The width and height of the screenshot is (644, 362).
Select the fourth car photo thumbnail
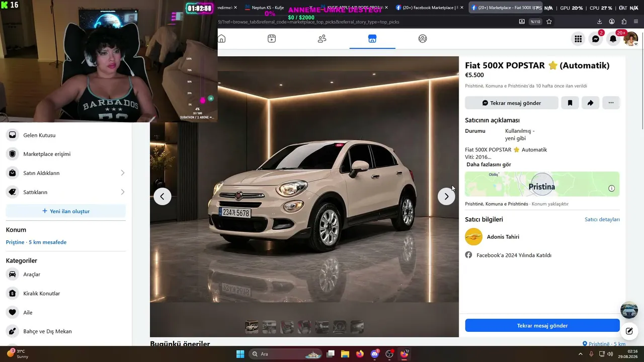click(304, 327)
